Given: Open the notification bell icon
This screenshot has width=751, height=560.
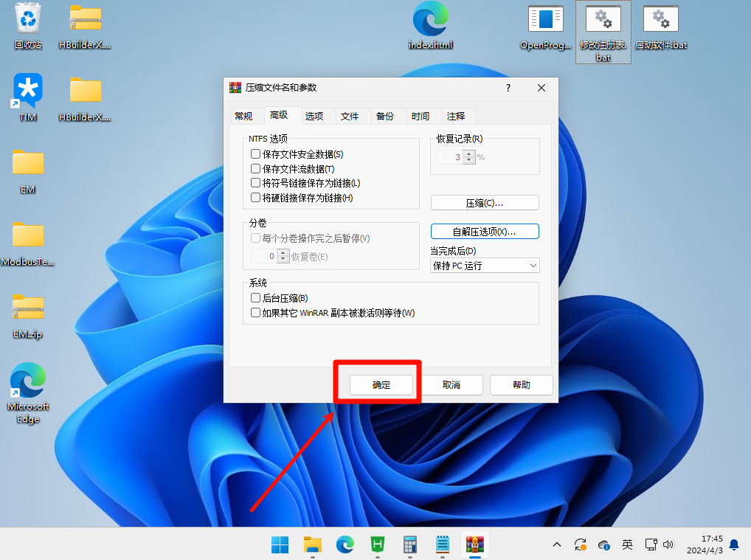Looking at the screenshot, I should pos(734,545).
